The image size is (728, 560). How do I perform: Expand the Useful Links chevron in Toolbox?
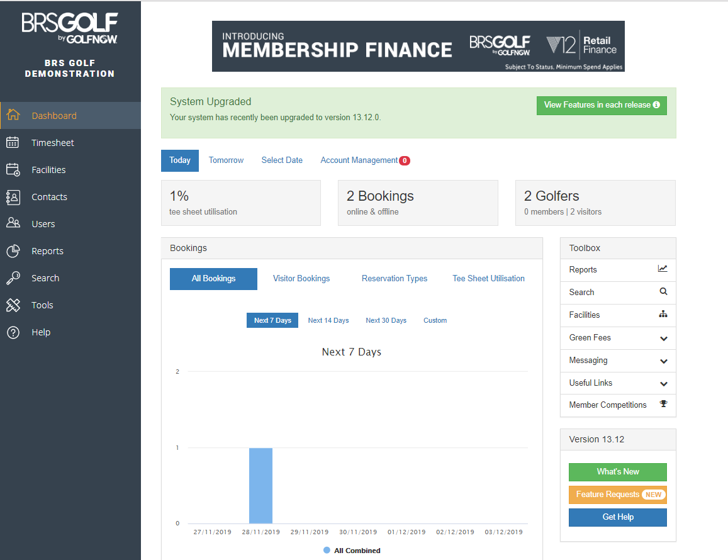pos(663,384)
